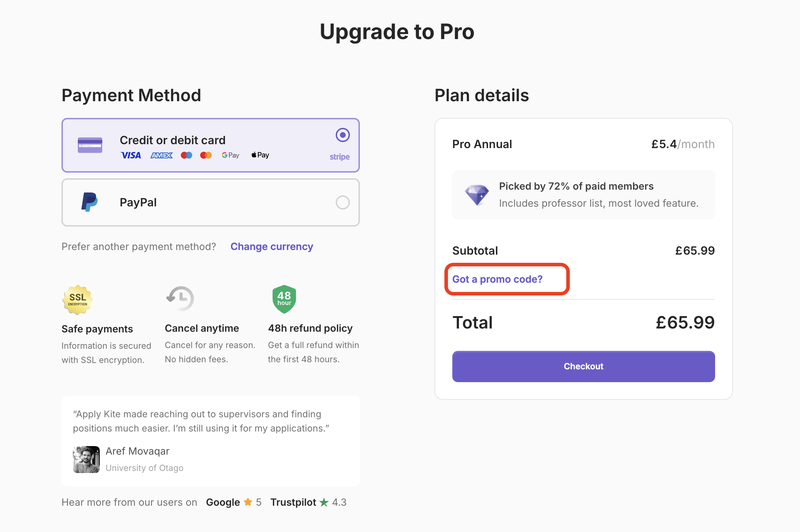
Task: Open the Change currency link
Action: click(x=272, y=246)
